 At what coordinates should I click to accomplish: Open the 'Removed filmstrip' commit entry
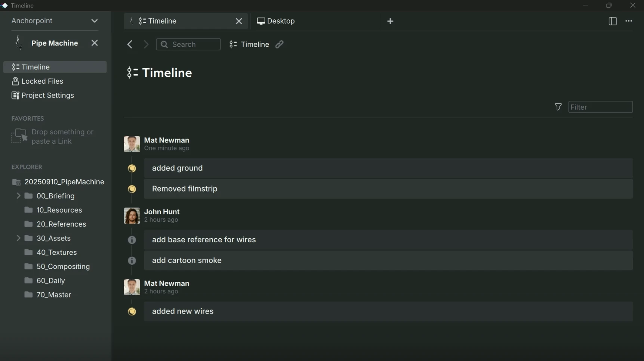(388, 189)
